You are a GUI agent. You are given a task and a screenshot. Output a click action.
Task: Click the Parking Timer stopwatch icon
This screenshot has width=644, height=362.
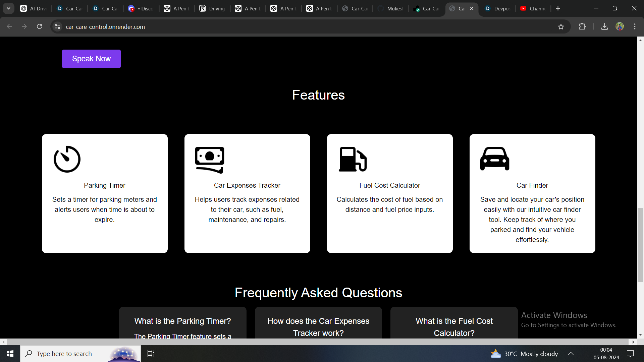[67, 159]
